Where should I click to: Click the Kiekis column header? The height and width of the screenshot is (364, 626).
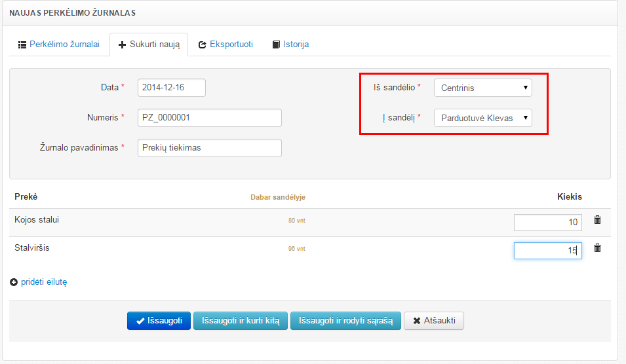[x=569, y=196]
